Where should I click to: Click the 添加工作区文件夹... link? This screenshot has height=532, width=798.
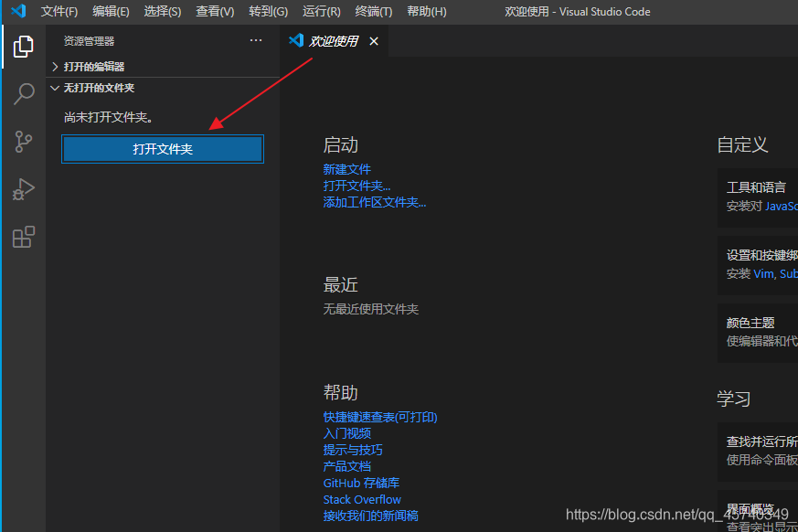click(375, 203)
